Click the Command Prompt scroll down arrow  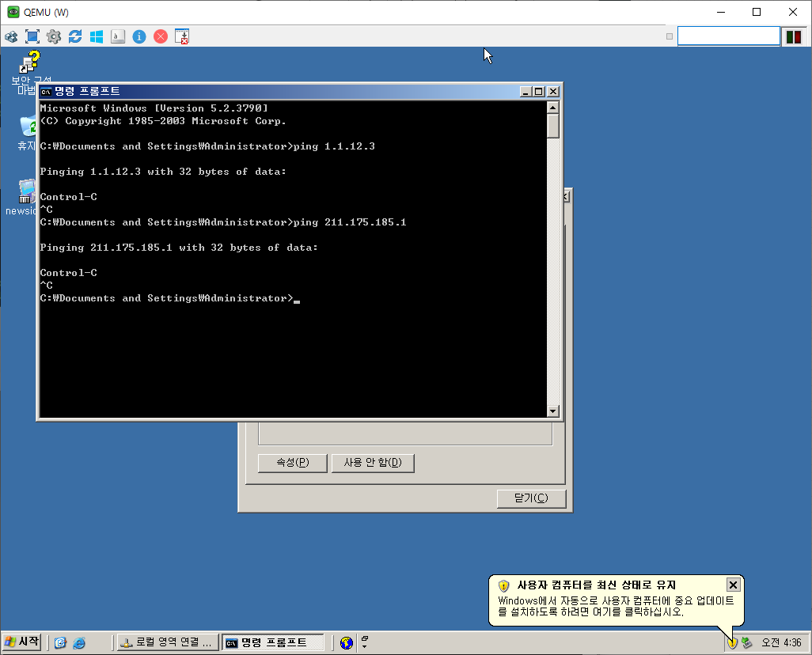552,411
